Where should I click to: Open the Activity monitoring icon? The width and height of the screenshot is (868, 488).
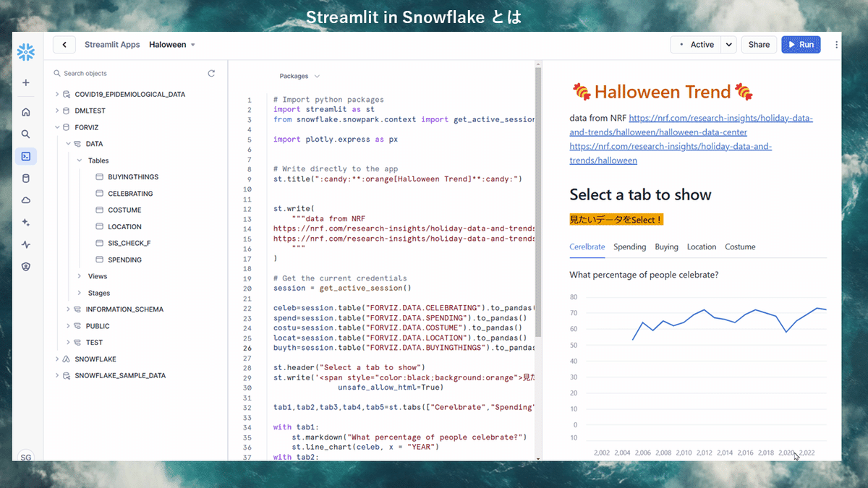click(26, 244)
